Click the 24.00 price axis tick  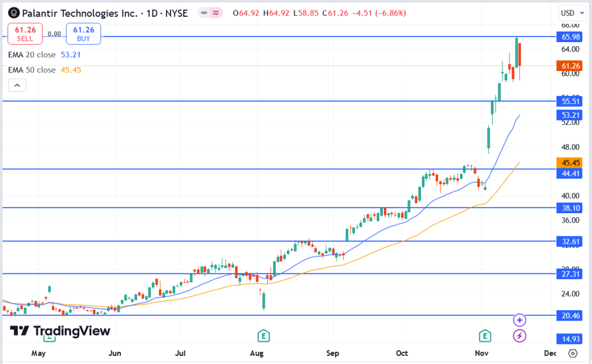(571, 294)
